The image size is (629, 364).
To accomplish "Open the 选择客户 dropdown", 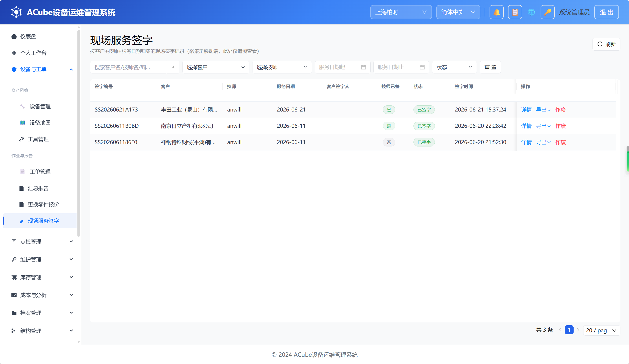I will point(216,67).
